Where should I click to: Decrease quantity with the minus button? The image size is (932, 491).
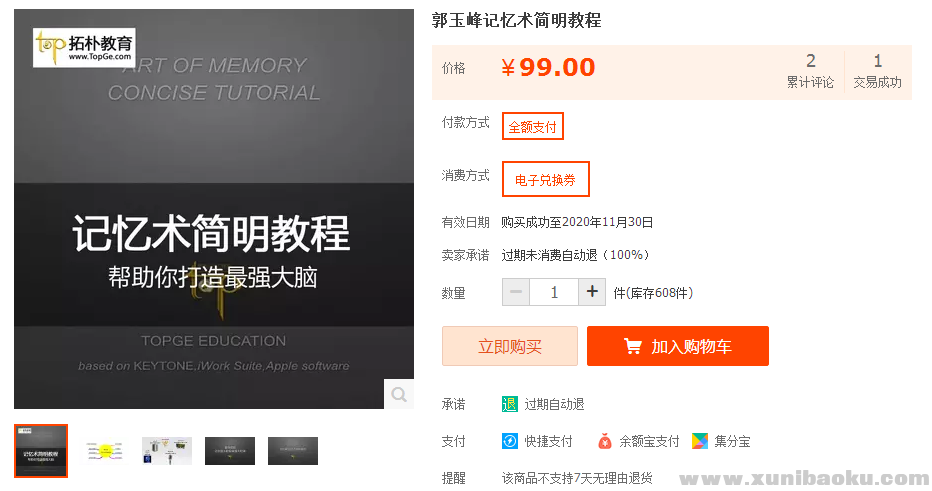[516, 292]
